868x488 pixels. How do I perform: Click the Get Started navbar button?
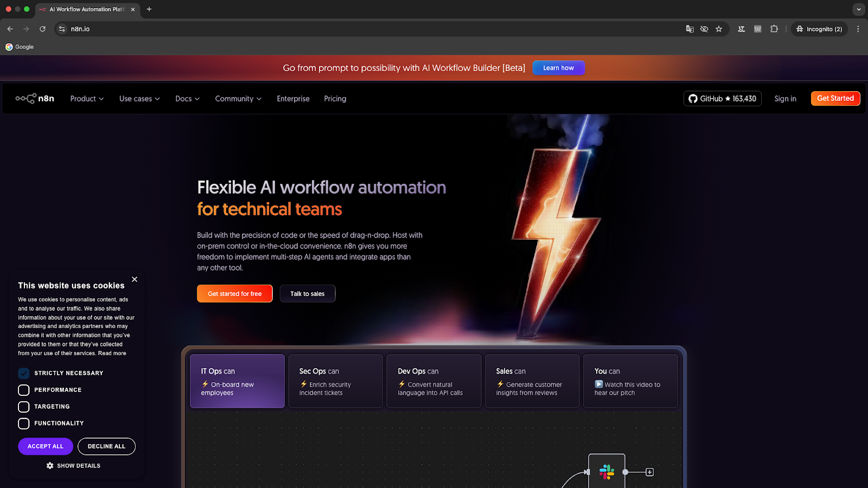[835, 98]
